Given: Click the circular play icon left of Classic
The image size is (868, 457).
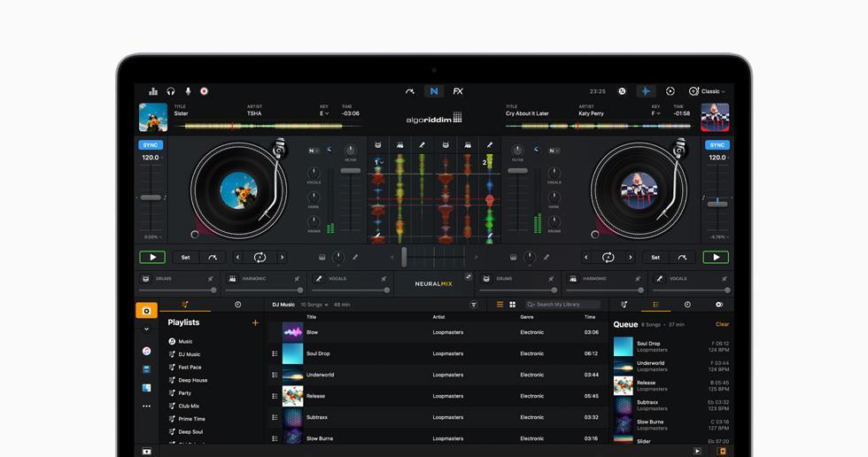Looking at the screenshot, I should pos(670,91).
